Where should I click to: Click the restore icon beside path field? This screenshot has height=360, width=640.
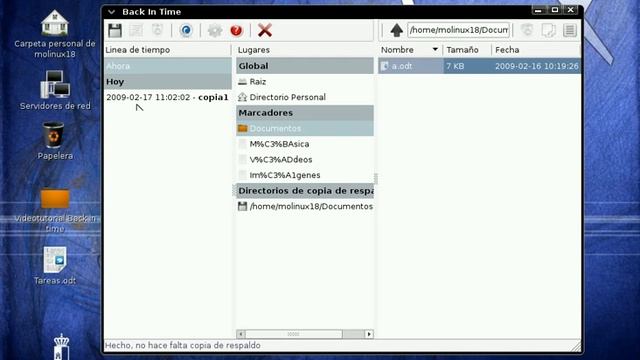pyautogui.click(x=527, y=30)
